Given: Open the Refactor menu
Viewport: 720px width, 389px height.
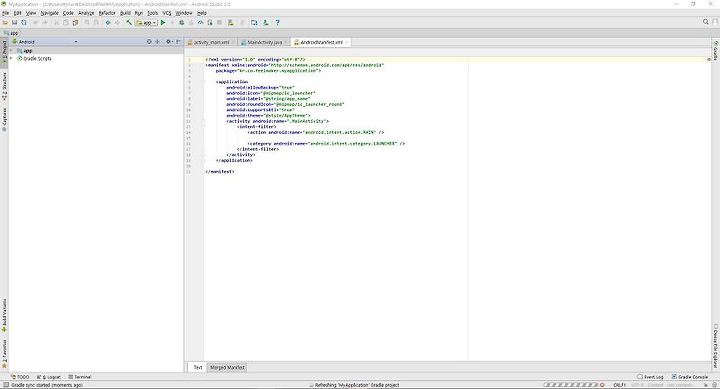Looking at the screenshot, I should (107, 13).
